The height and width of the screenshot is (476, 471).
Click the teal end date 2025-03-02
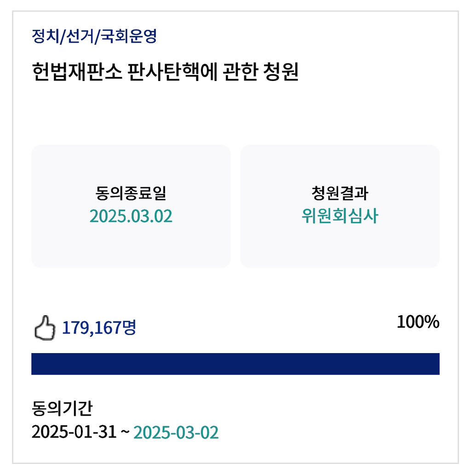click(176, 432)
